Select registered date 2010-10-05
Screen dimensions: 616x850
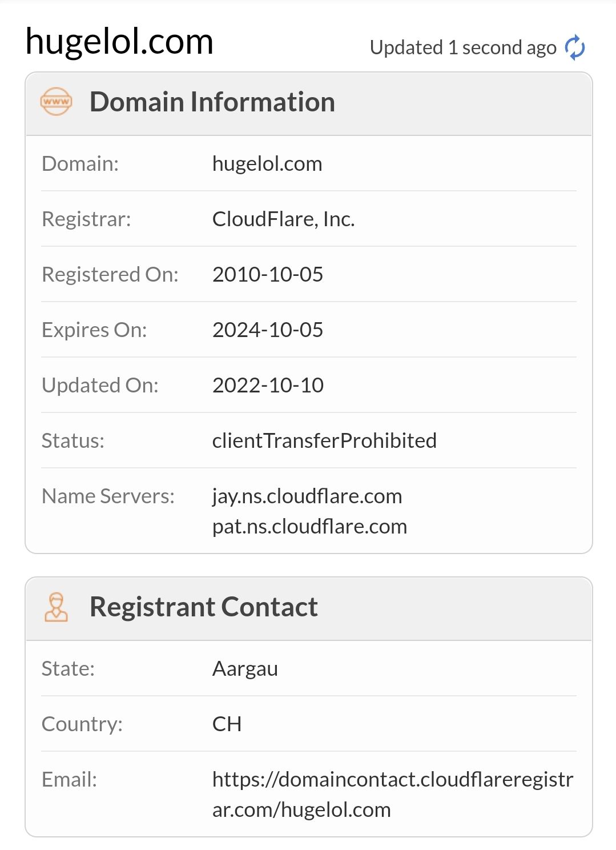pyautogui.click(x=268, y=275)
